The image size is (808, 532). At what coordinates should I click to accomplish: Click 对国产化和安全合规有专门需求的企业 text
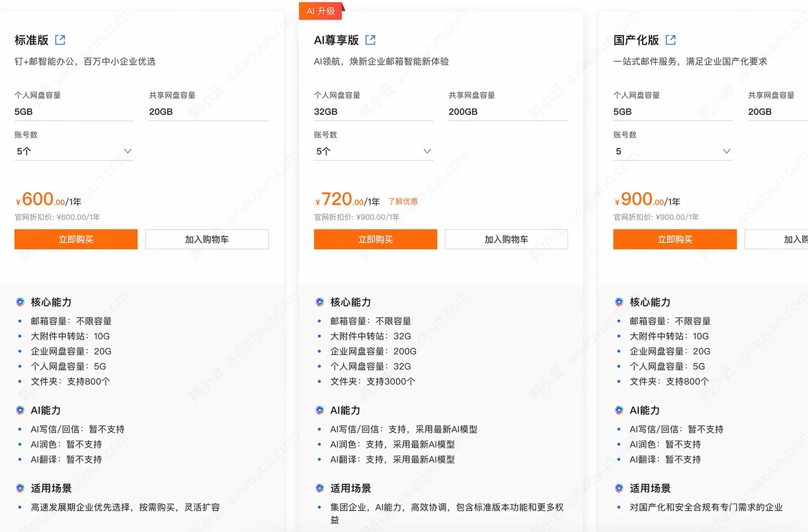pos(706,507)
